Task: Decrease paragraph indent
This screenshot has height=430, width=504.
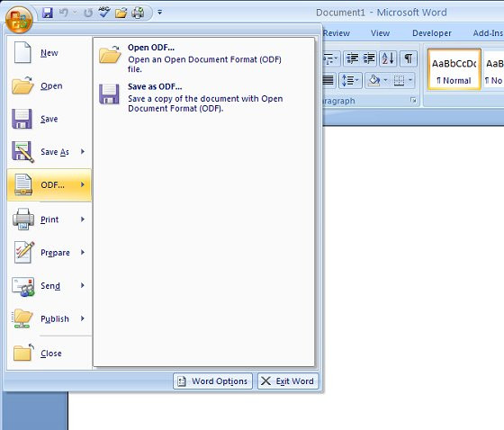Action: [x=352, y=58]
